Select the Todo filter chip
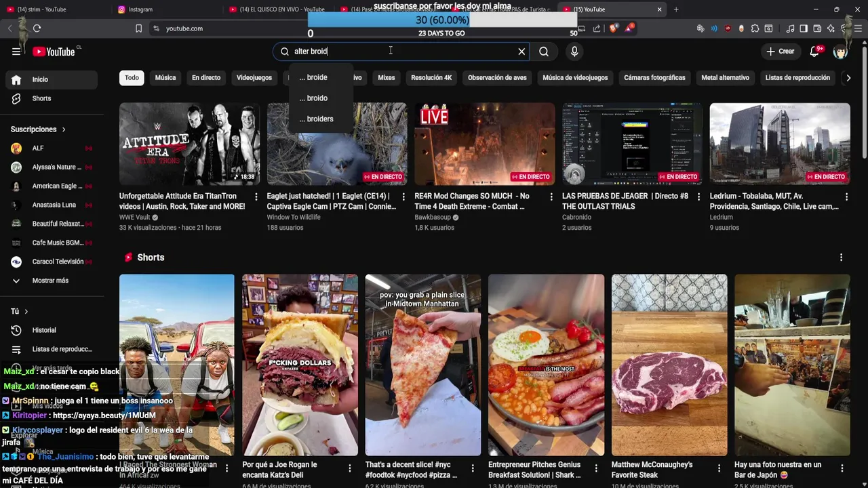 [x=132, y=78]
